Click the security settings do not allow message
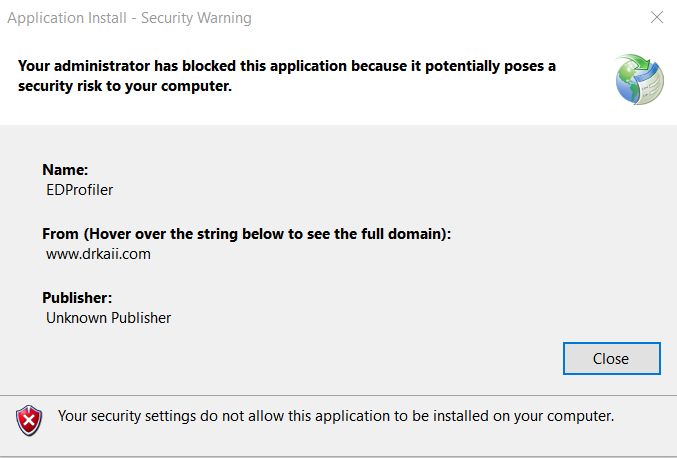Image resolution: width=677 pixels, height=458 pixels. click(x=336, y=416)
